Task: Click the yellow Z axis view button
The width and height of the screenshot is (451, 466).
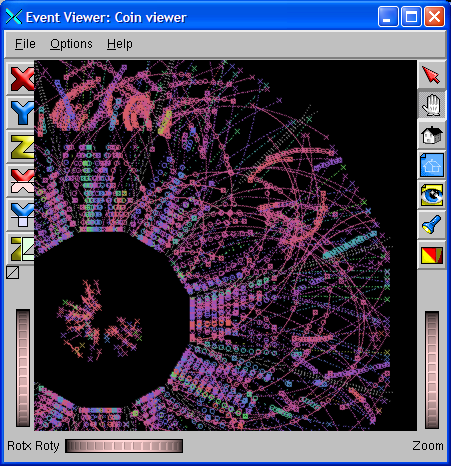Action: [x=21, y=147]
